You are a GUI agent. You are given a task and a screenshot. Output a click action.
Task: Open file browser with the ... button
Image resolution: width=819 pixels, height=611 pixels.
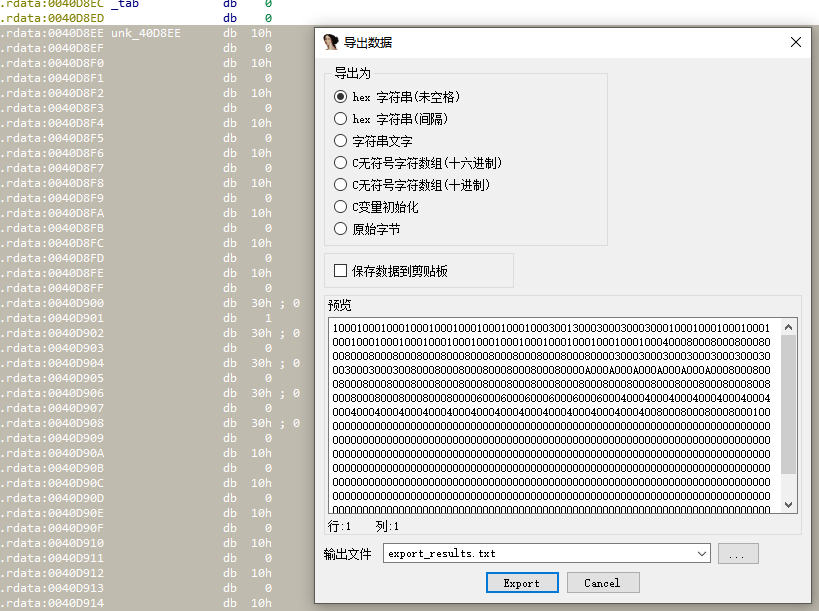pyautogui.click(x=738, y=553)
